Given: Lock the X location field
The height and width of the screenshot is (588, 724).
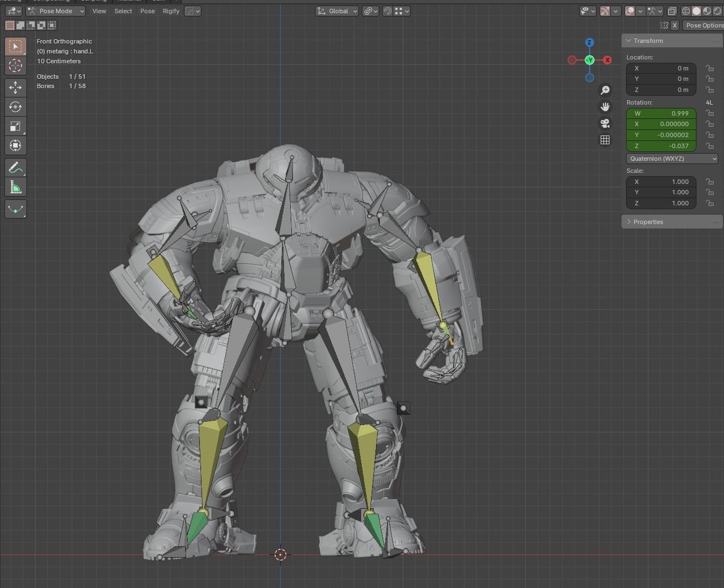Looking at the screenshot, I should tap(710, 68).
